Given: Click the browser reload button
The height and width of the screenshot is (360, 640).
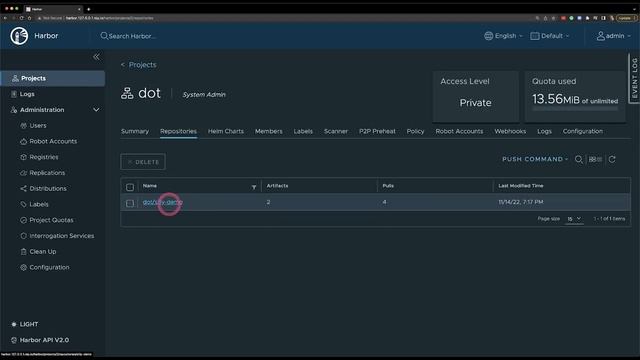Looking at the screenshot, I should pos(21,18).
